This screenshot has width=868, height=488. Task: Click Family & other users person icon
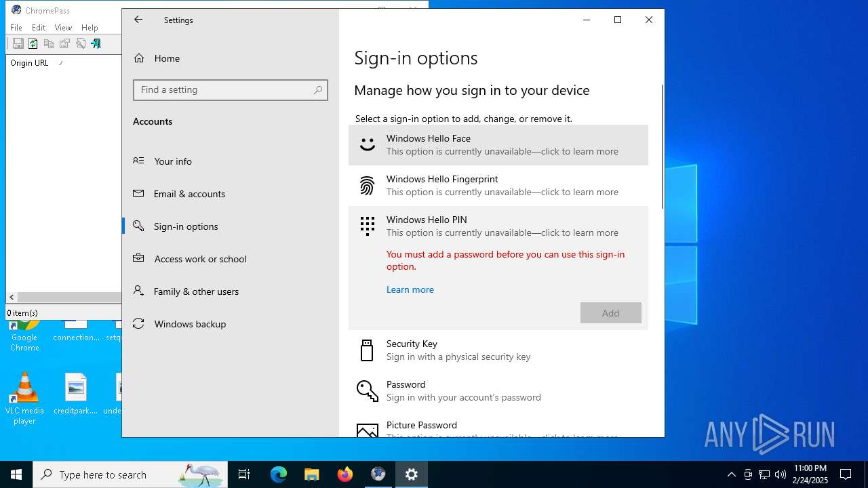click(138, 291)
